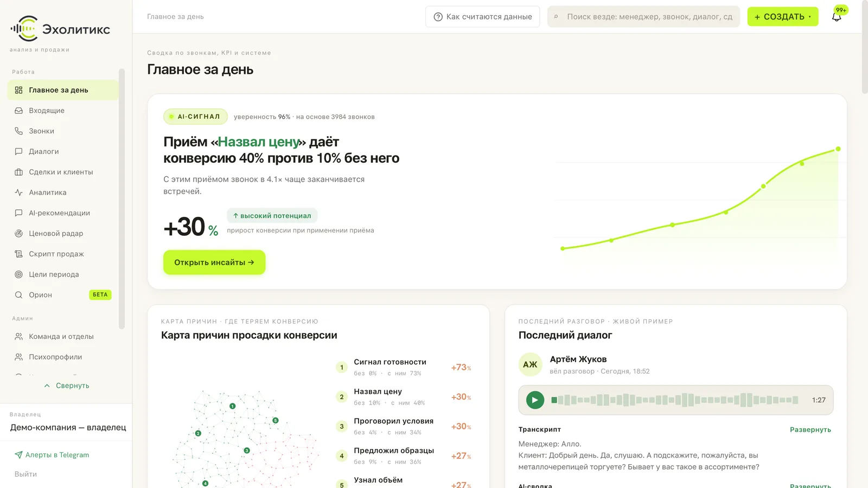Click the search magnifier icon
The image size is (868, 488).
556,17
